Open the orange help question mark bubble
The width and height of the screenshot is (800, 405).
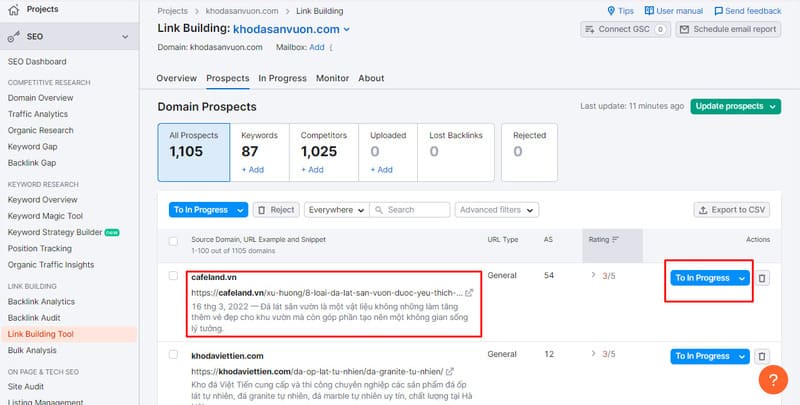(x=774, y=381)
